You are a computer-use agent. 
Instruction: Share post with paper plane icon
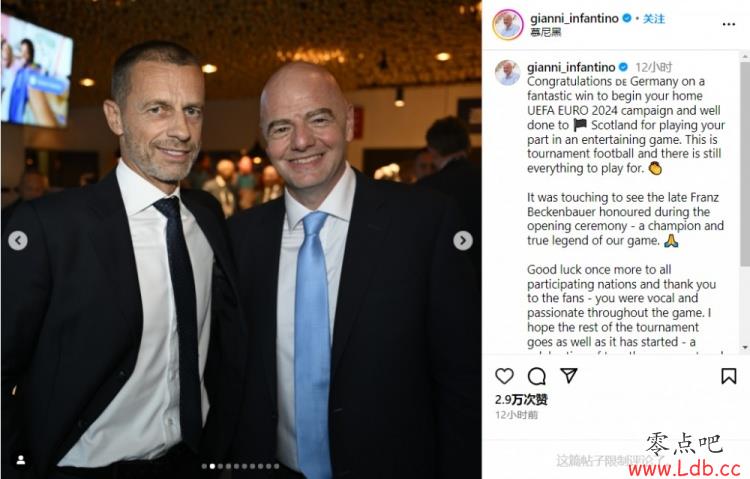tap(569, 375)
